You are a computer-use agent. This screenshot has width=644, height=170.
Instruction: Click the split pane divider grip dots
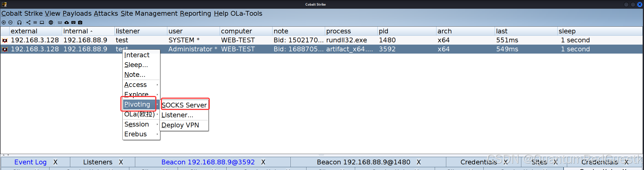coord(321,155)
